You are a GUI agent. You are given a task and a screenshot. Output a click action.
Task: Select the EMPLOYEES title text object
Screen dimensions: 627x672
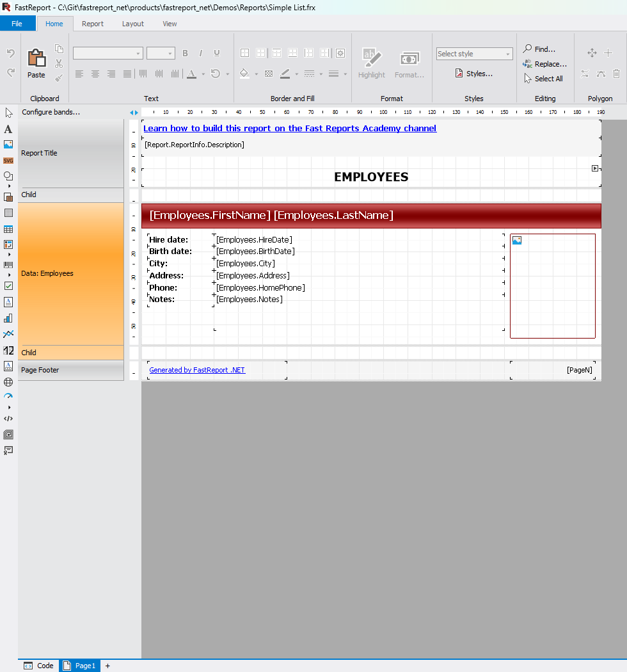click(371, 177)
